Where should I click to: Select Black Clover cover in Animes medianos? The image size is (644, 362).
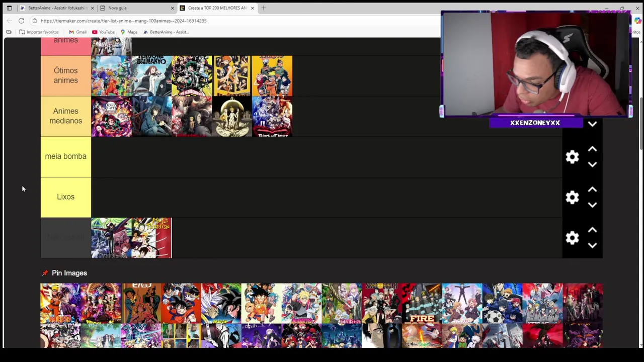pyautogui.click(x=272, y=117)
